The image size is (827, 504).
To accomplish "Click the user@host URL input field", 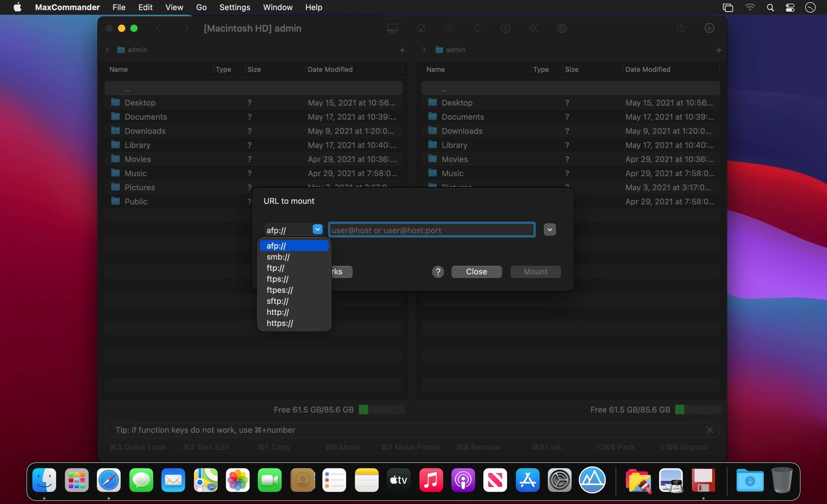I will point(431,230).
